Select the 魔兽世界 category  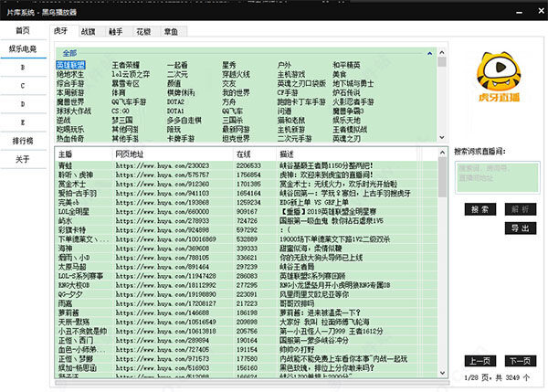[70, 101]
